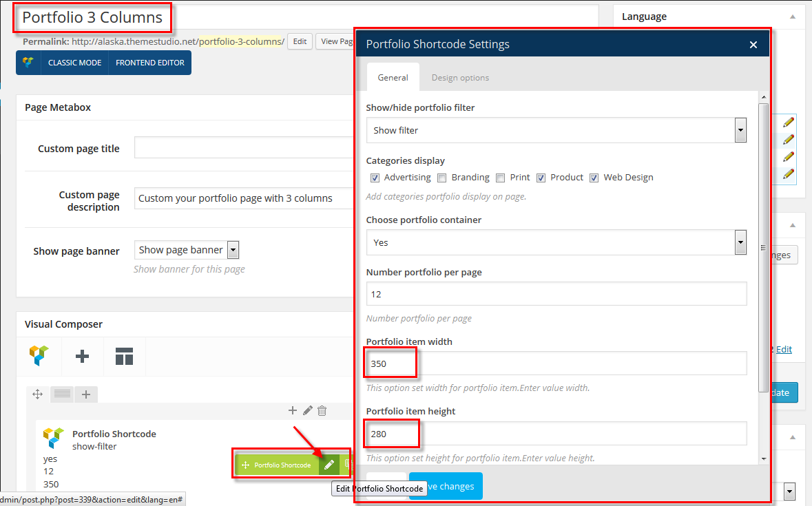
Task: Click the Custom page description field
Action: [244, 198]
